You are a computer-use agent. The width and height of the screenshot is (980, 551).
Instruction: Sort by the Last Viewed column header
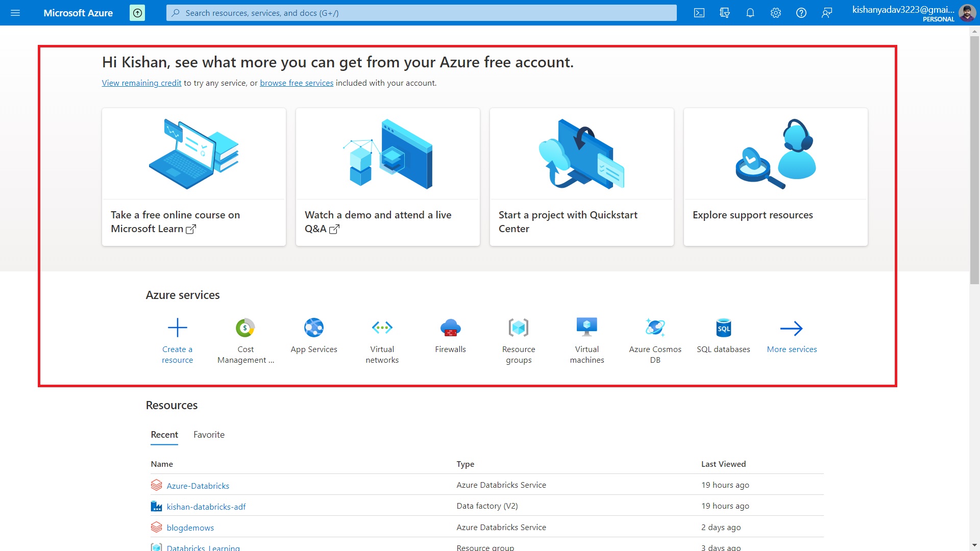pyautogui.click(x=723, y=464)
